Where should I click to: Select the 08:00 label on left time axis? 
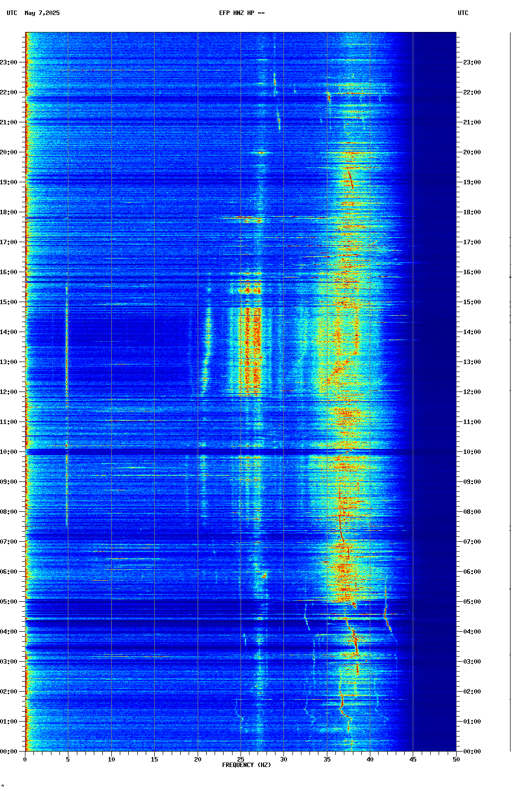point(8,512)
